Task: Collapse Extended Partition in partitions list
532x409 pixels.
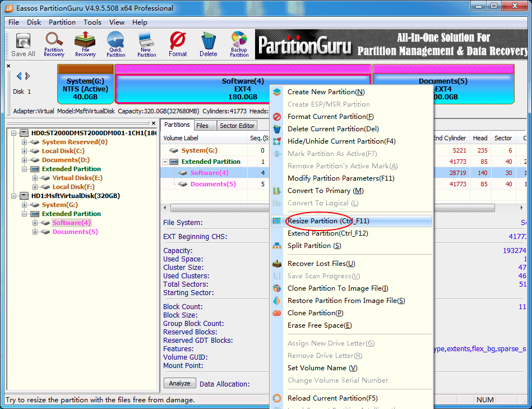Action: pyautogui.click(x=165, y=162)
